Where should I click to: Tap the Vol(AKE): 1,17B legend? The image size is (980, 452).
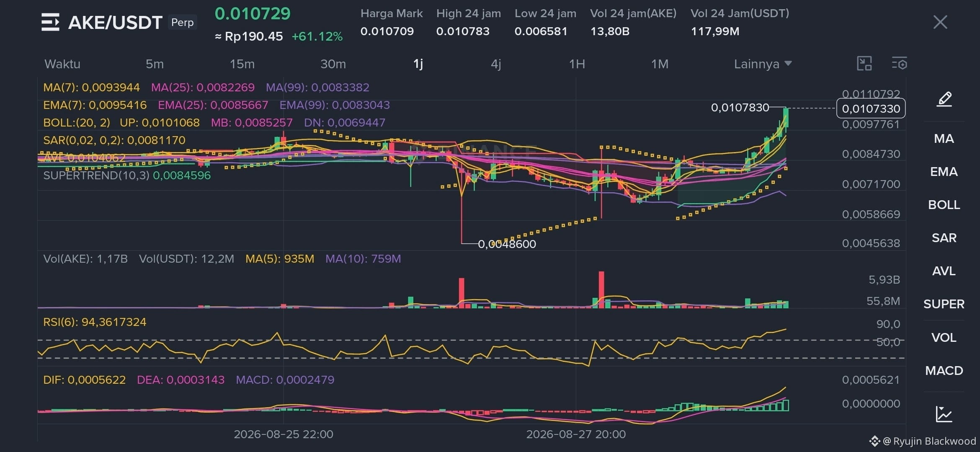point(85,259)
